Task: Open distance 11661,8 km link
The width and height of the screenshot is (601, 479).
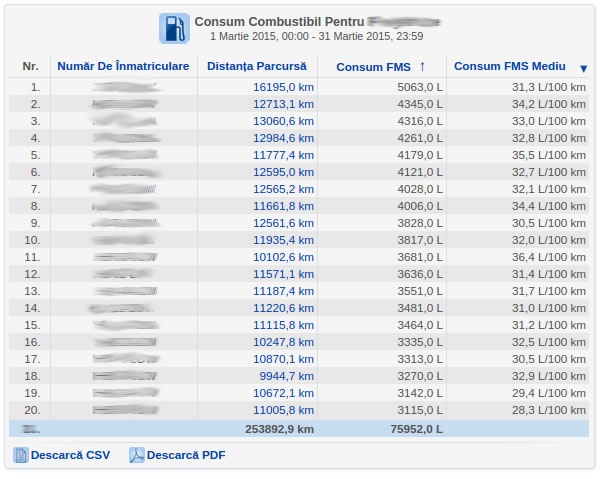Action: (283, 206)
